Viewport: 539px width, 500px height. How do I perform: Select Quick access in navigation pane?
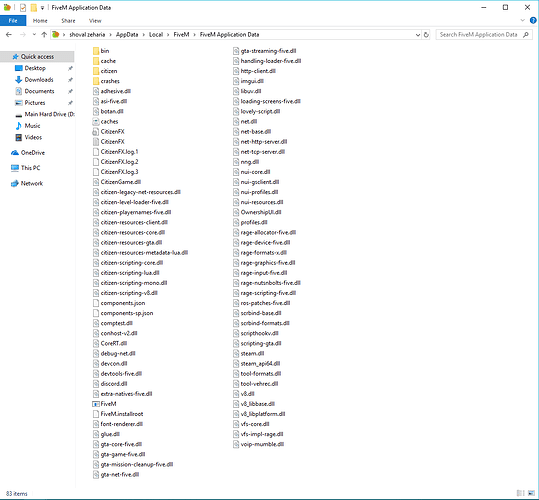(x=37, y=57)
